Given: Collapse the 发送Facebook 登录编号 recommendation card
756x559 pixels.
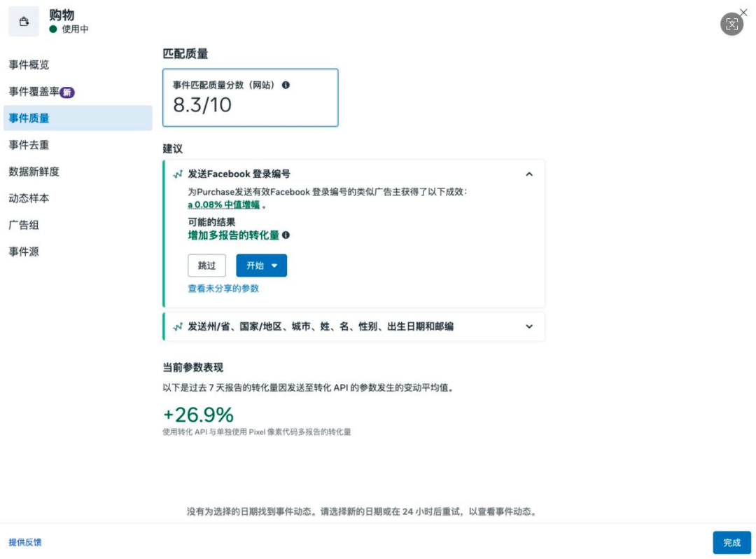Looking at the screenshot, I should (529, 174).
